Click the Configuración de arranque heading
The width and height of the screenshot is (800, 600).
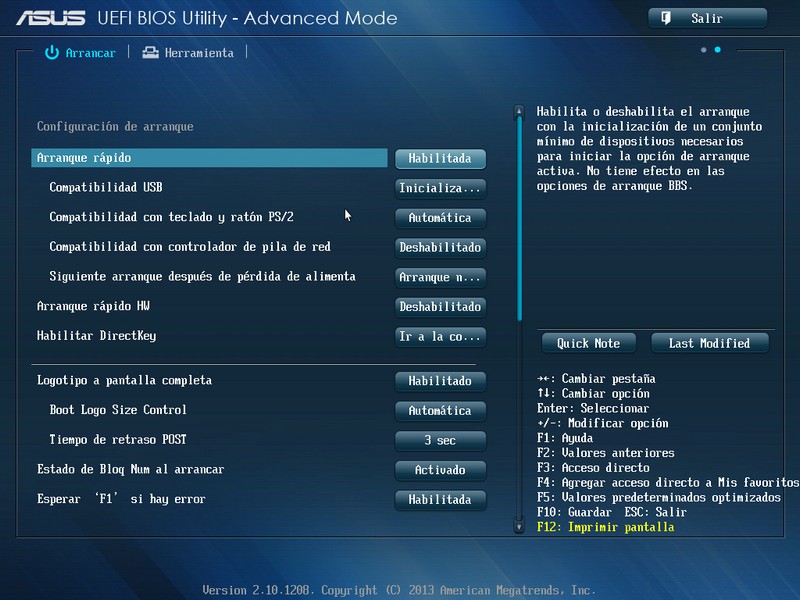[115, 126]
